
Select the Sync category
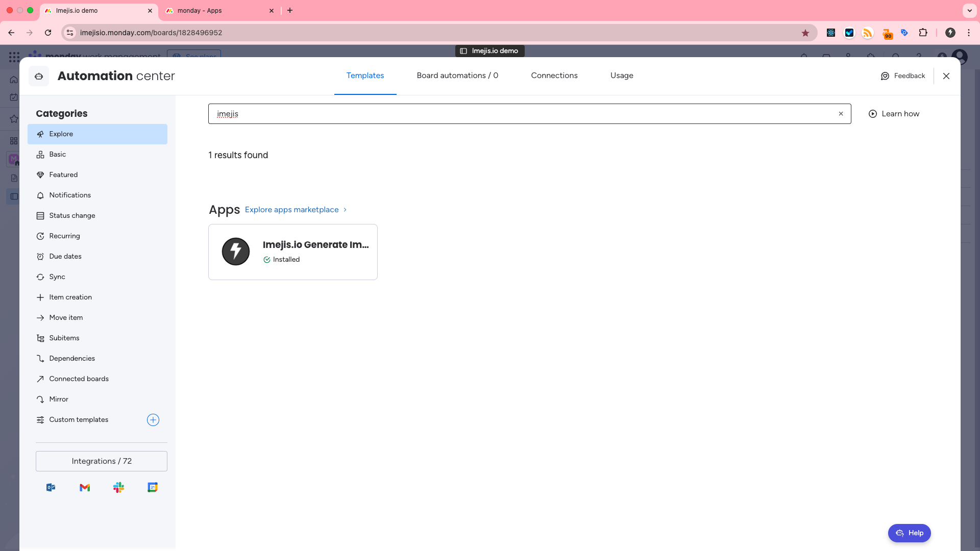[97, 277]
